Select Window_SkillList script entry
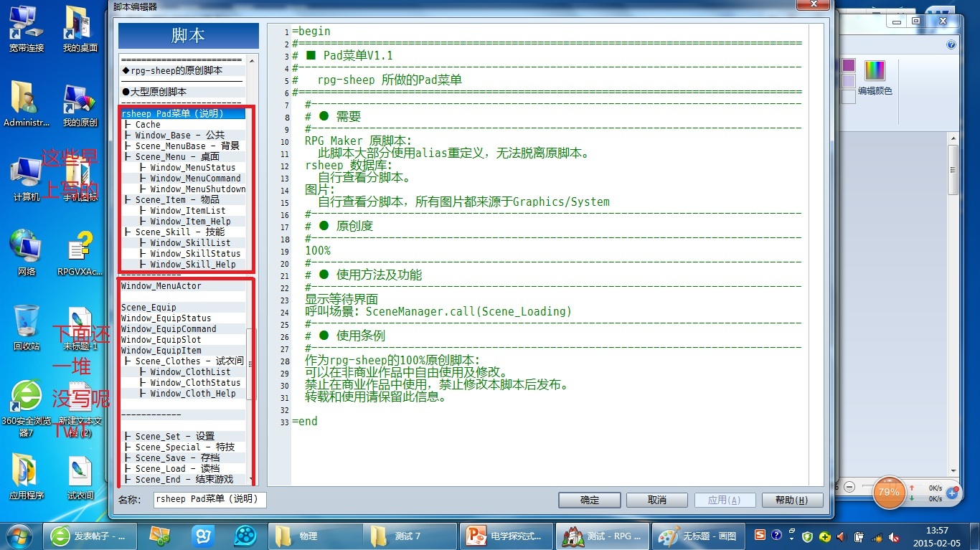This screenshot has height=550, width=980. point(183,242)
